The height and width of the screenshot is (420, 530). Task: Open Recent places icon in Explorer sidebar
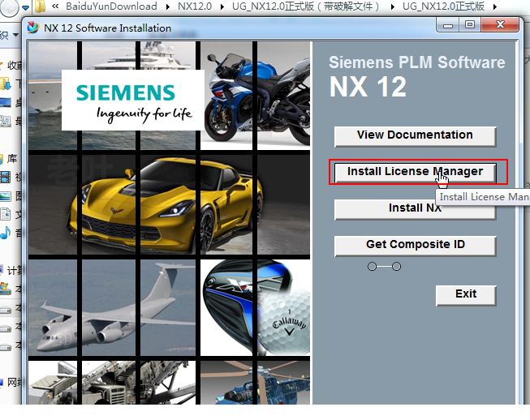pyautogui.click(x=5, y=121)
